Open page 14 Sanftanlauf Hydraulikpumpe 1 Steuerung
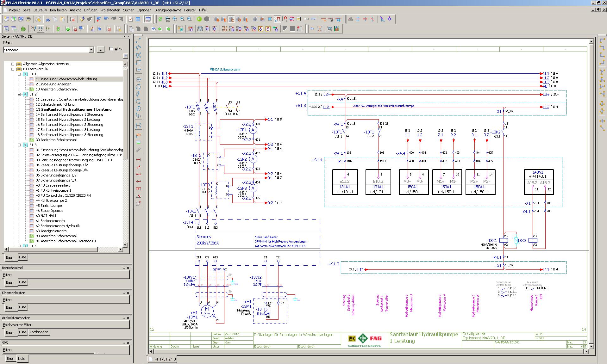 (x=69, y=114)
